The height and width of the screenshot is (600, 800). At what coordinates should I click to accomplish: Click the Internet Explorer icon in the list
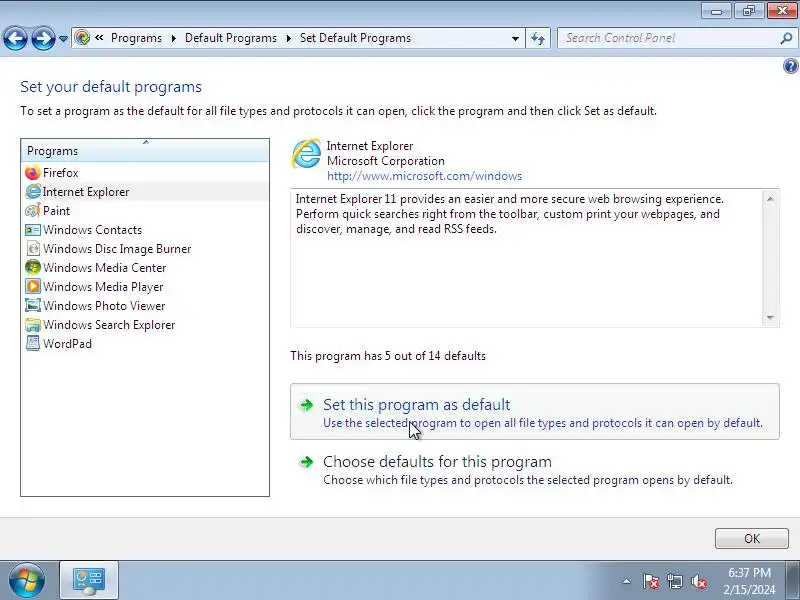coord(33,192)
